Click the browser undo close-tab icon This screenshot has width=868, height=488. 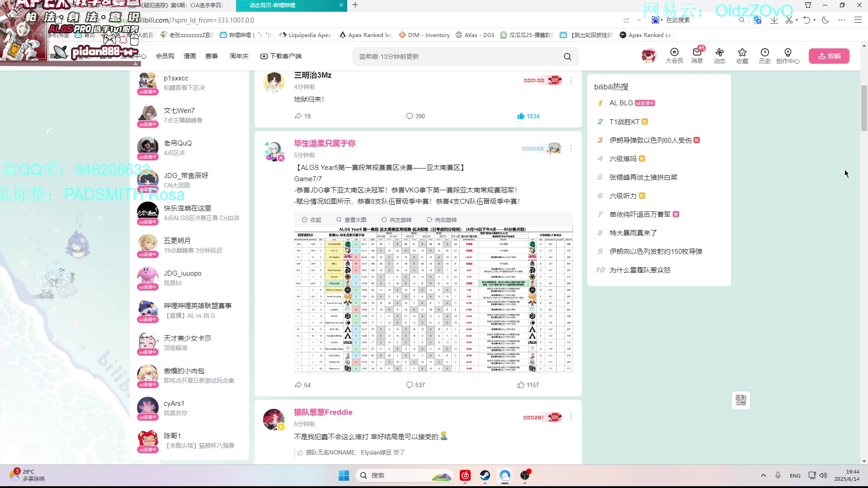pyautogui.click(x=807, y=20)
